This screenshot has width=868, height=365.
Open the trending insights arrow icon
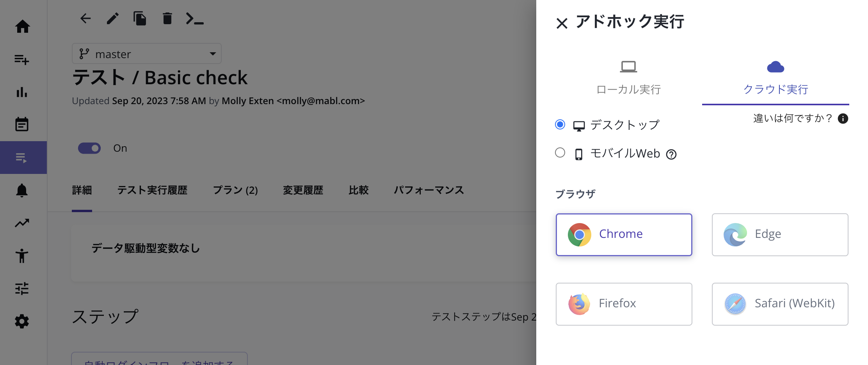click(x=22, y=223)
